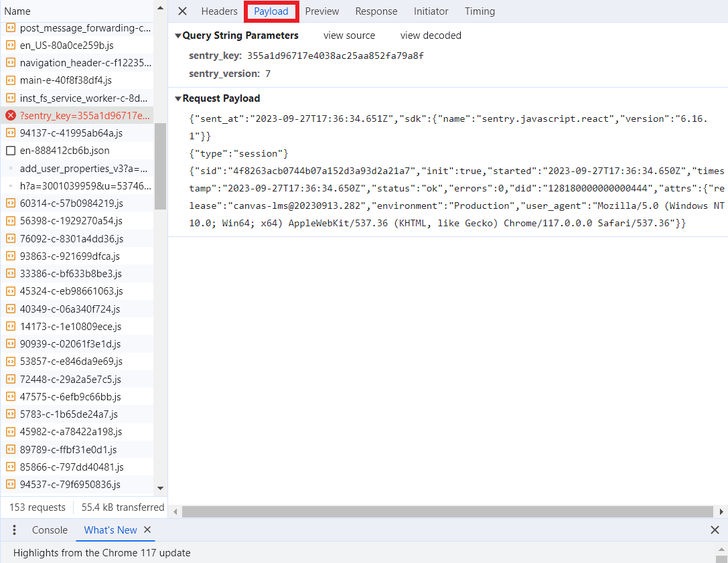Switch to the Initiator tab
The height and width of the screenshot is (563, 728).
pos(431,11)
